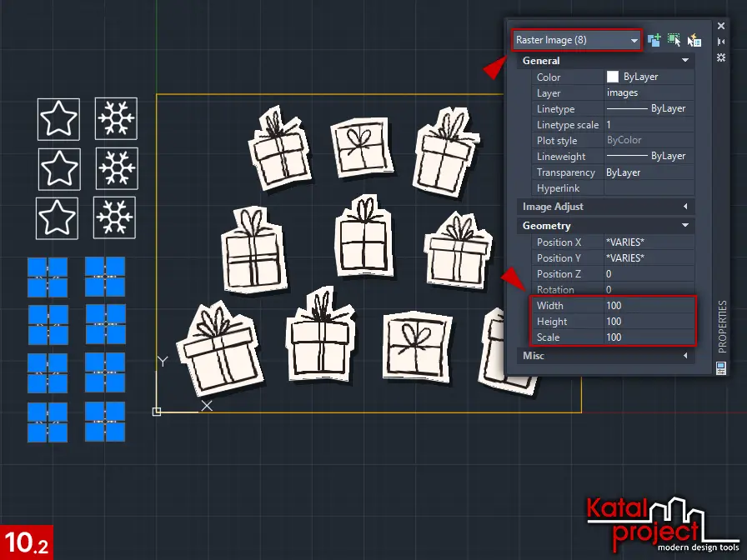
Task: Click the Transparency ByLayer field
Action: pyautogui.click(x=649, y=172)
